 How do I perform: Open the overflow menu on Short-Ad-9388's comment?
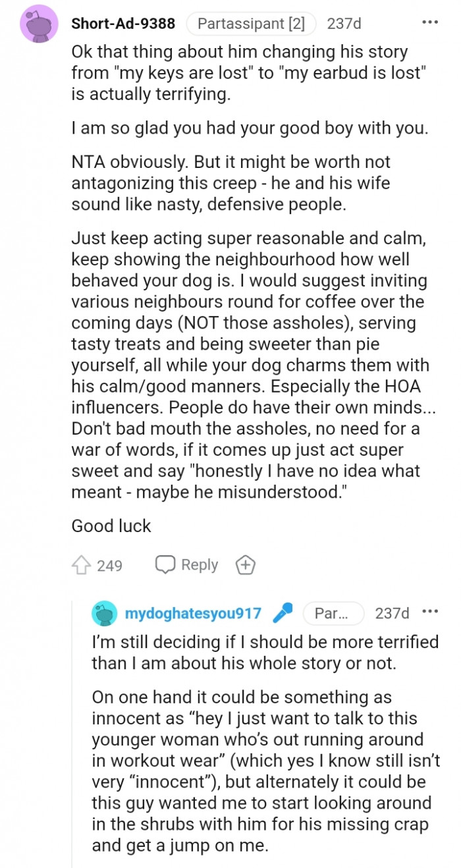pos(429,22)
